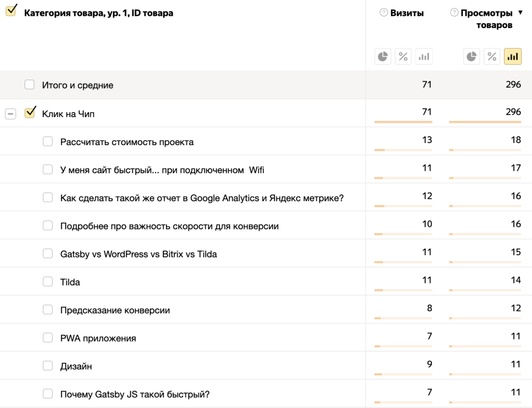Sort by the Визиты column header
The image size is (532, 408).
coord(407,13)
